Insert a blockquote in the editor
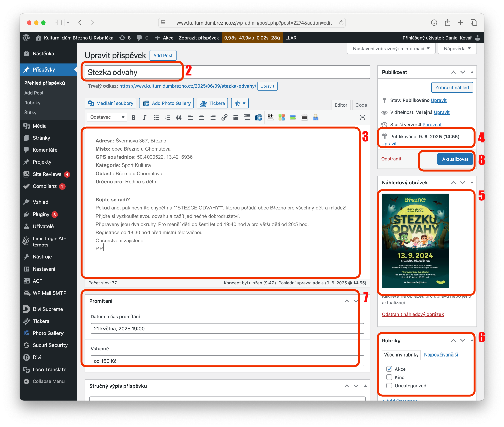Image resolution: width=504 pixels, height=427 pixels. [179, 117]
